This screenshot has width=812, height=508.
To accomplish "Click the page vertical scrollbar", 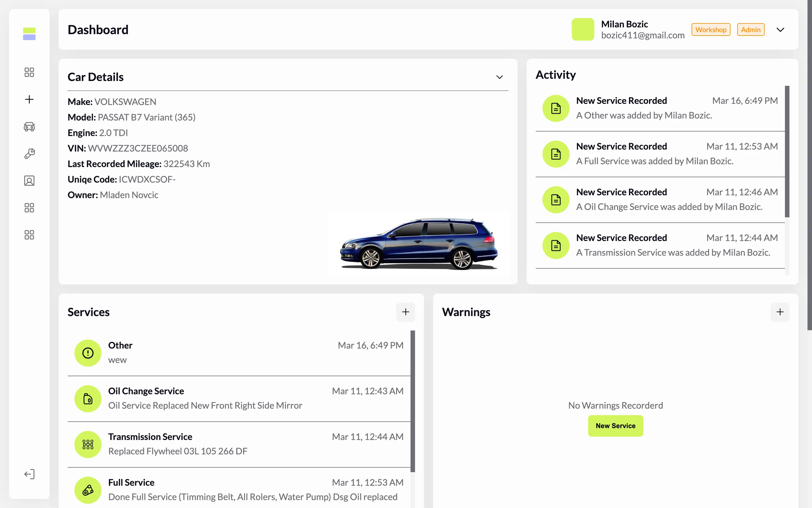I will [809, 165].
